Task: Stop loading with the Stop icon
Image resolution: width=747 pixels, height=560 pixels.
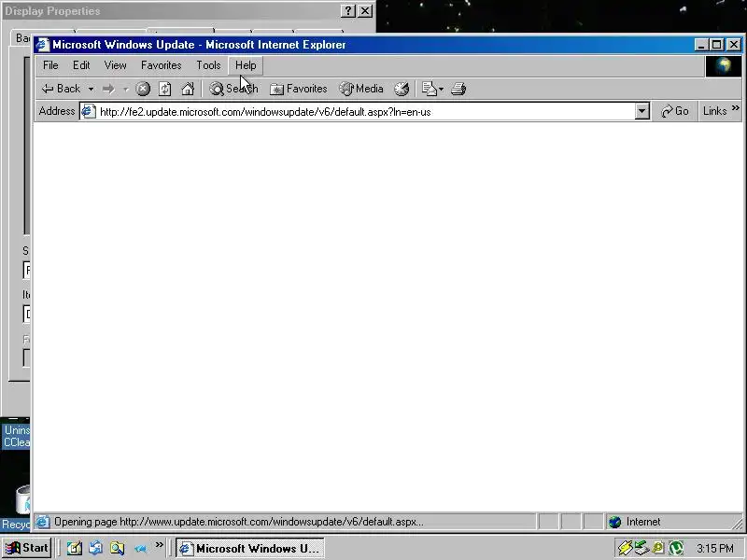Action: pyautogui.click(x=143, y=89)
